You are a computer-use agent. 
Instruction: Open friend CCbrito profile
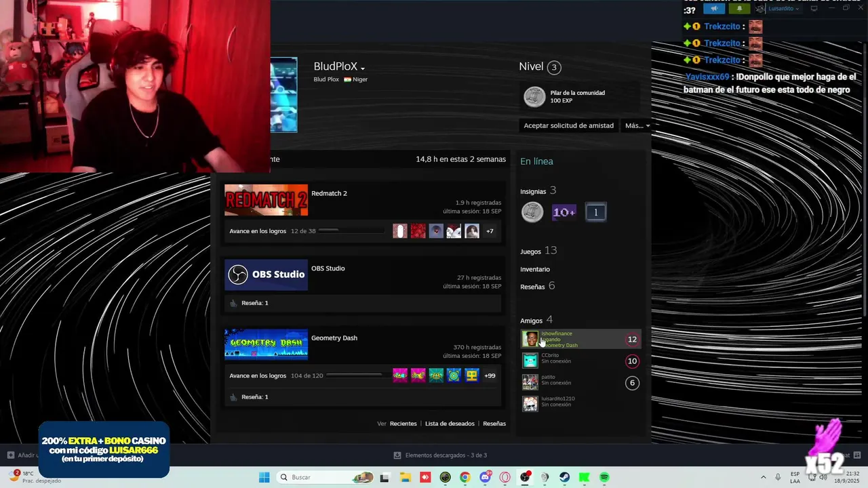(580, 361)
